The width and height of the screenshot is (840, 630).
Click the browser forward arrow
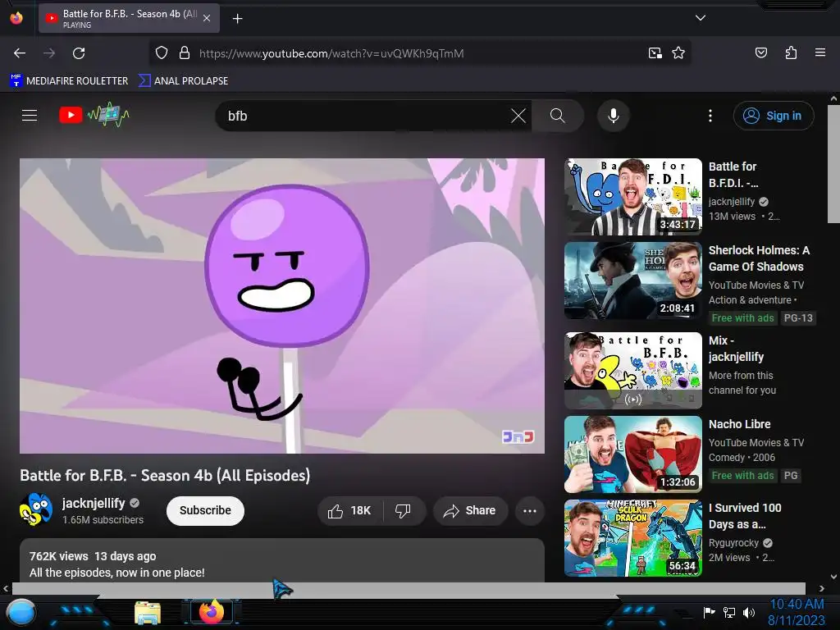tap(49, 53)
